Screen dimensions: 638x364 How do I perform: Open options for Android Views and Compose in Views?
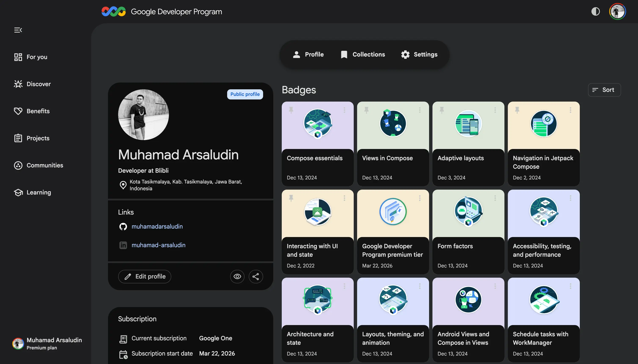pos(495,286)
